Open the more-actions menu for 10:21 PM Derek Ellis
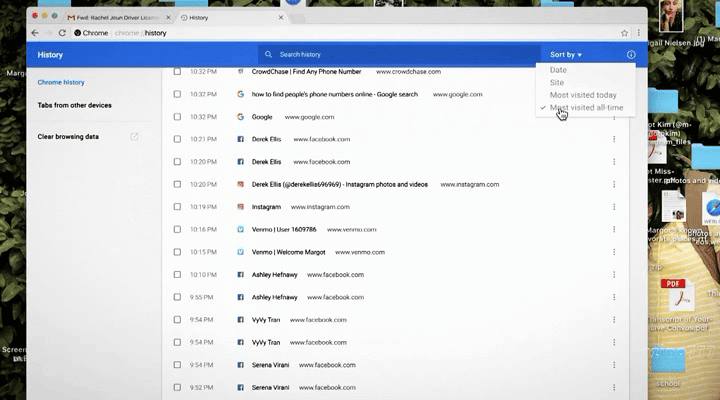720x400 pixels. click(614, 139)
